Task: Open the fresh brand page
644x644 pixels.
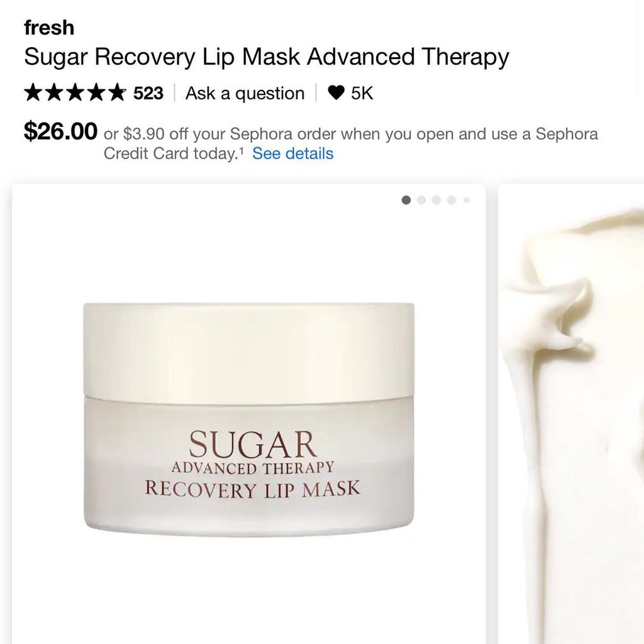Action: pyautogui.click(x=49, y=28)
